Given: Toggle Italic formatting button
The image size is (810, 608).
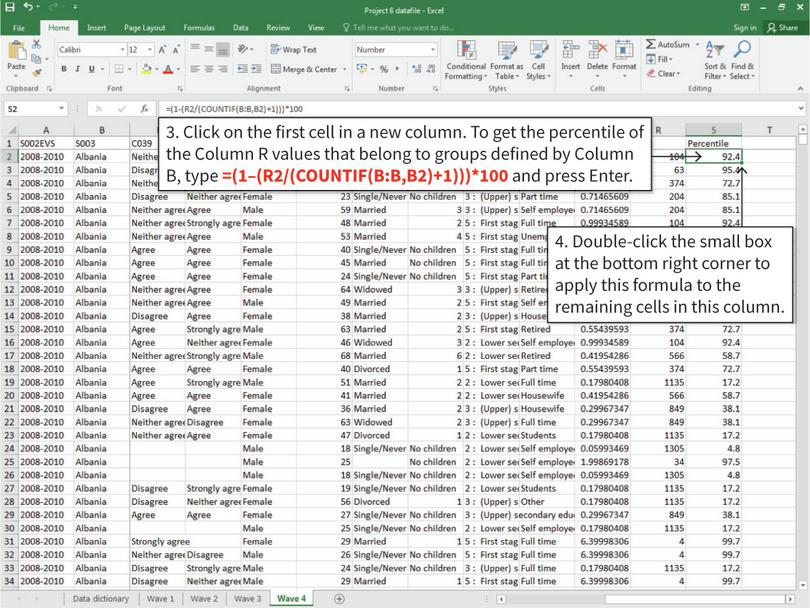Looking at the screenshot, I should 77,69.
